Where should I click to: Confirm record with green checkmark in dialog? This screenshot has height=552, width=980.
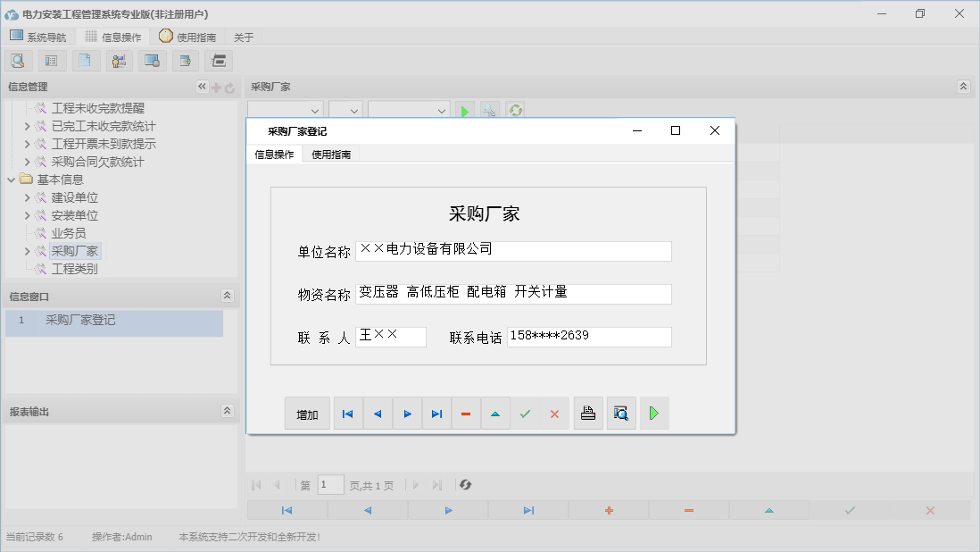pos(525,413)
